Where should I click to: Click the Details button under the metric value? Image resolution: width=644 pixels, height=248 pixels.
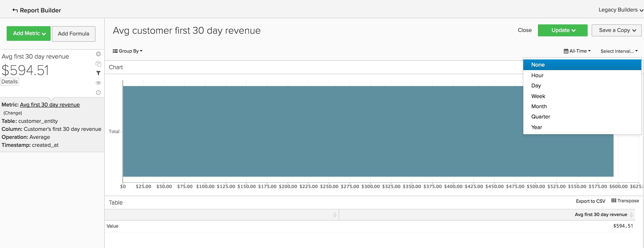pos(10,81)
